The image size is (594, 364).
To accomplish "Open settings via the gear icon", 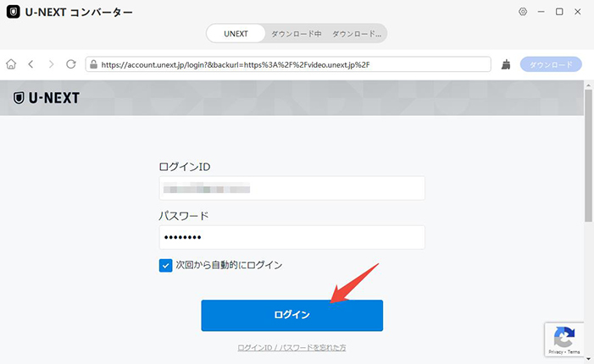I will pyautogui.click(x=523, y=12).
